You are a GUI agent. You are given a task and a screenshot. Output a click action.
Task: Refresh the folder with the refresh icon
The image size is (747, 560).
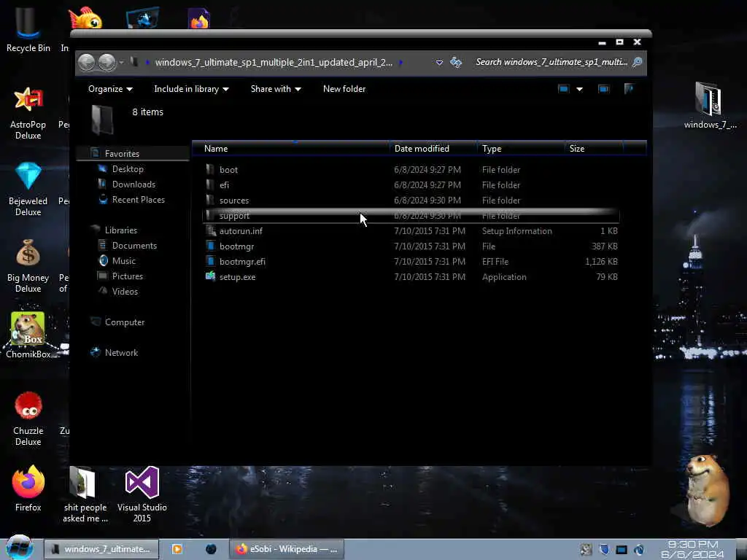456,63
